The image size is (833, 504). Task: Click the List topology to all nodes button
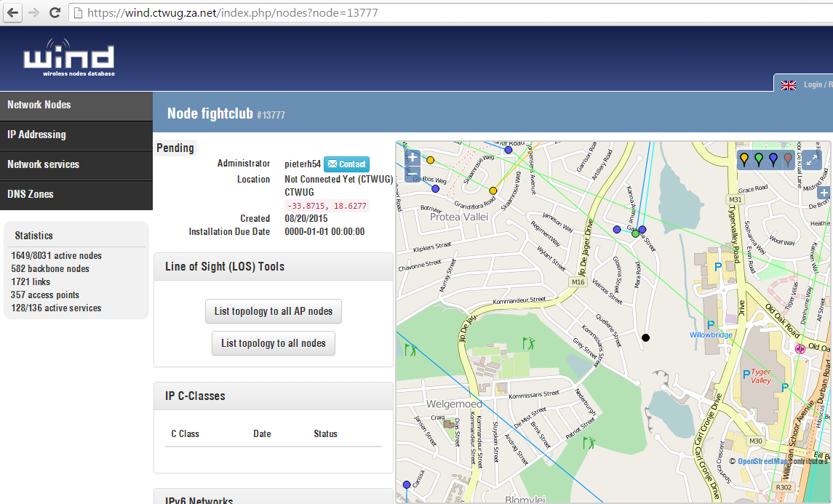(274, 343)
